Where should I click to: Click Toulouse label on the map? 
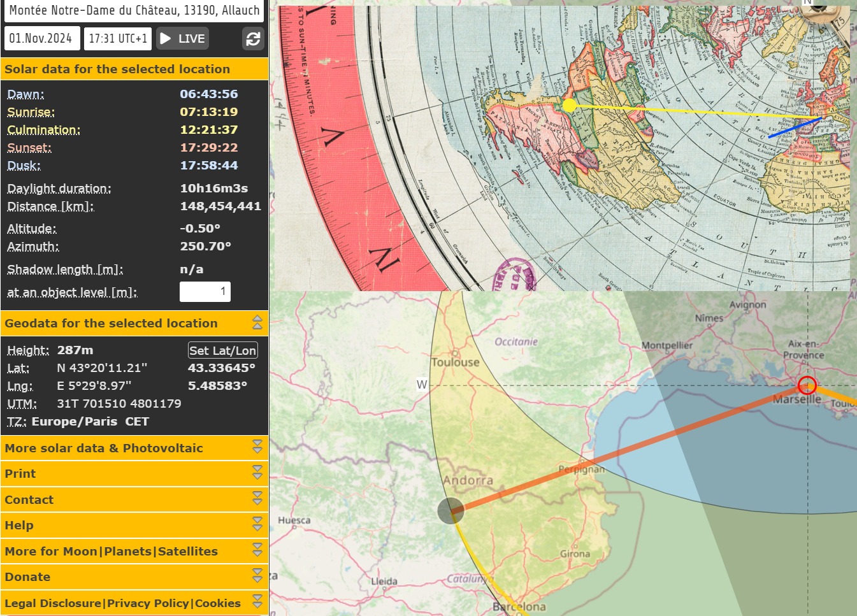coord(456,362)
